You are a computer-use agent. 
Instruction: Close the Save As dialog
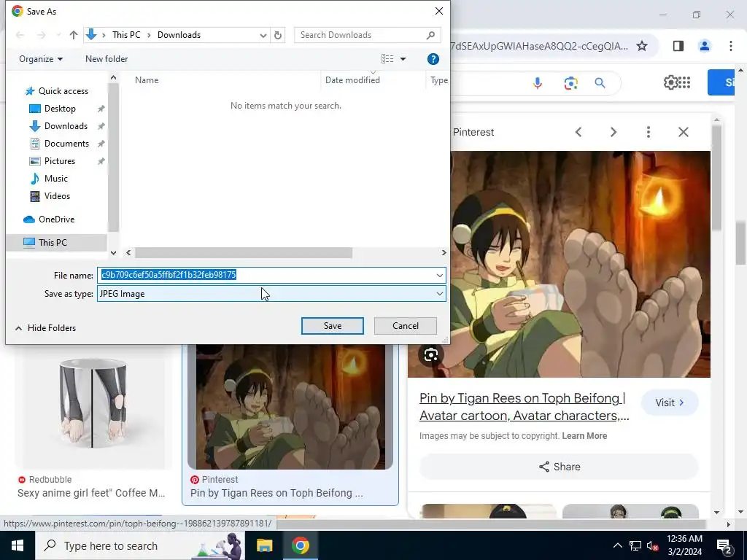coord(438,11)
